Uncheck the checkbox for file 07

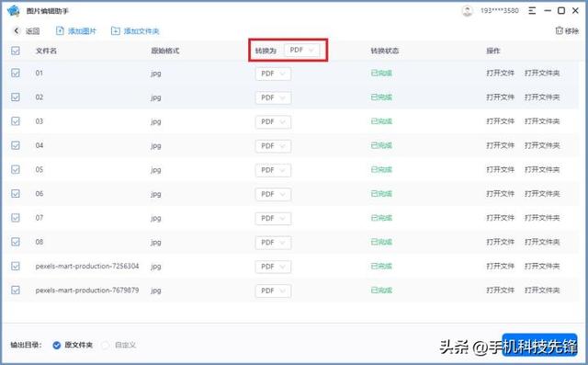click(x=16, y=218)
